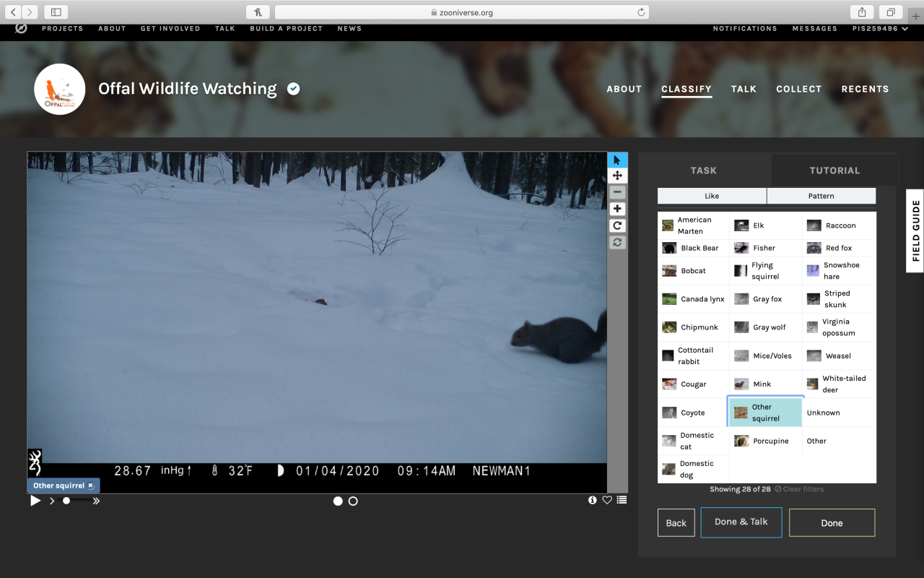Remove the 'Other squirrel' tag
Viewport: 924px width, 578px height.
coord(90,486)
